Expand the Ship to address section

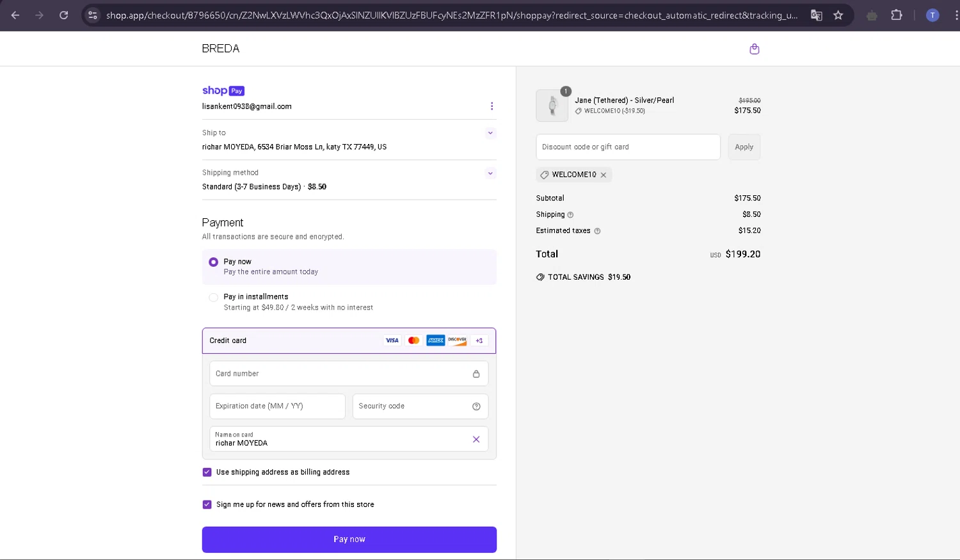coord(490,133)
